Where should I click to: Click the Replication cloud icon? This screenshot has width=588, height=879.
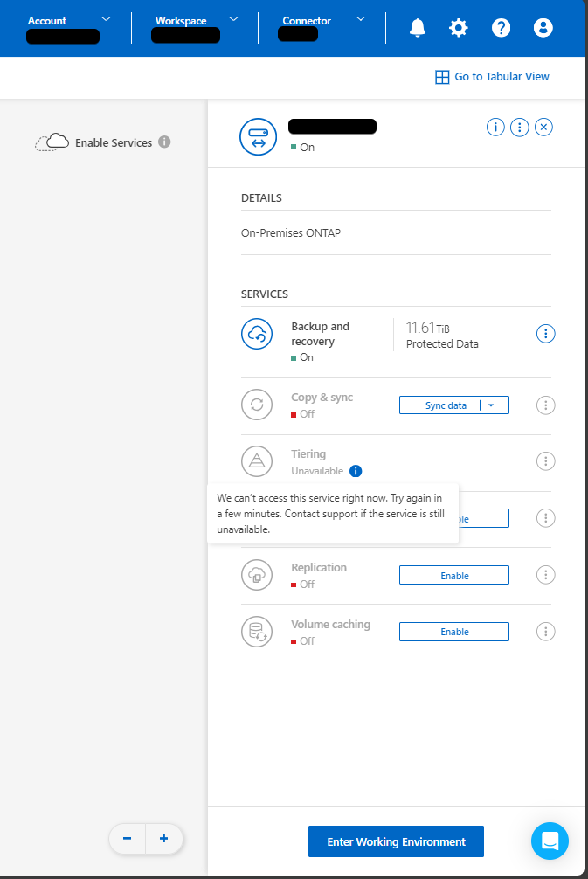tap(256, 575)
